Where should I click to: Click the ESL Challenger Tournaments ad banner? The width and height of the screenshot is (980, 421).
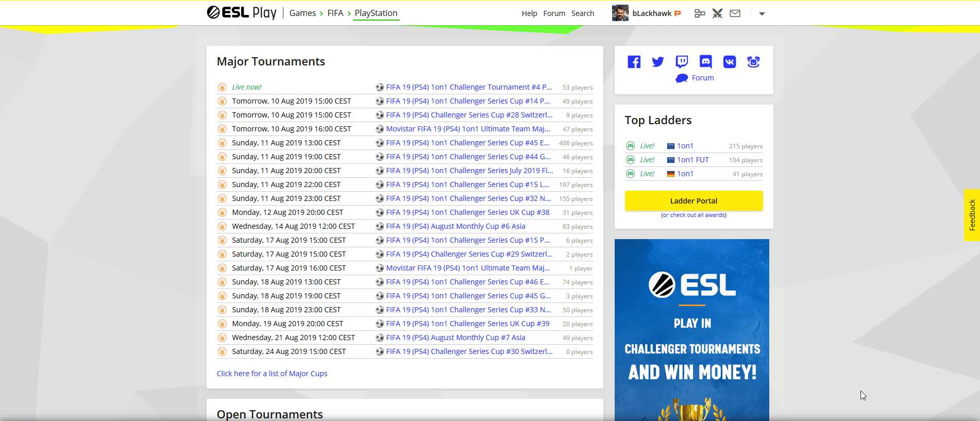point(692,330)
